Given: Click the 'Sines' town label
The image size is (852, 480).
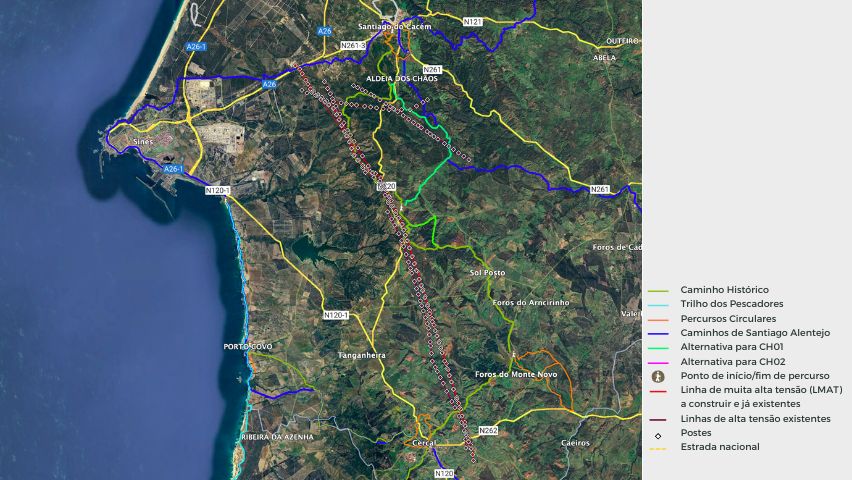Looking at the screenshot, I should coord(143,141).
